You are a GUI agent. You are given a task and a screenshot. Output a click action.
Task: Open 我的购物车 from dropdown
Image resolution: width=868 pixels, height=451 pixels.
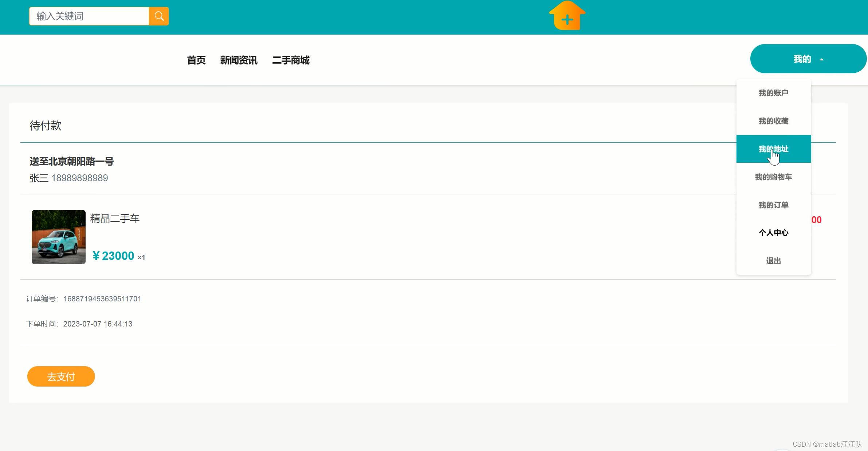click(773, 177)
